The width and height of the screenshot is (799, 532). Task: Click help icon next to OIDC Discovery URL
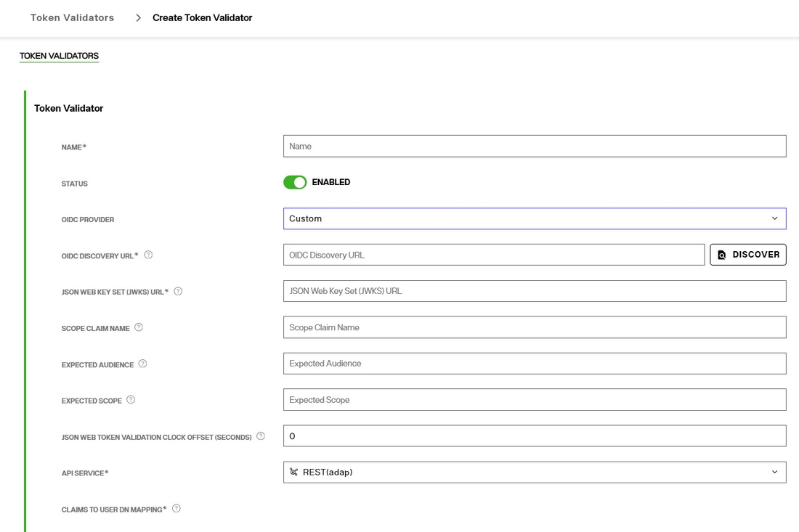[148, 255]
